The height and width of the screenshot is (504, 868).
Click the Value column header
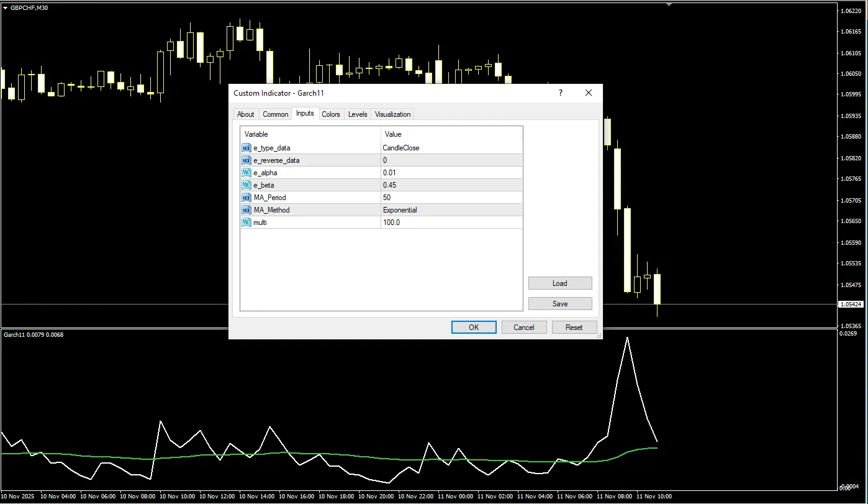pyautogui.click(x=393, y=134)
